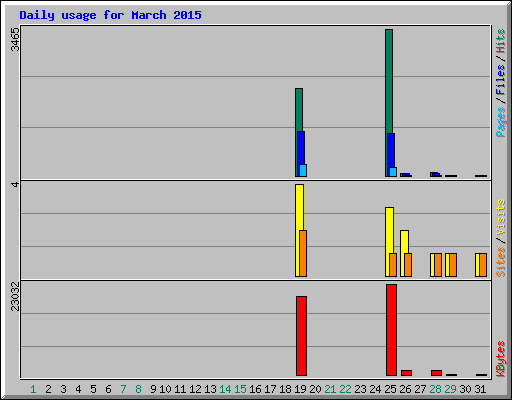
Task: Click the 'KBytes' legend label
Action: (500, 359)
